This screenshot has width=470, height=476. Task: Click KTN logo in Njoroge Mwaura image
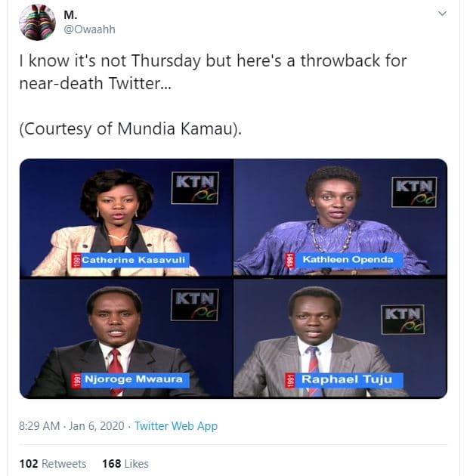coord(195,304)
